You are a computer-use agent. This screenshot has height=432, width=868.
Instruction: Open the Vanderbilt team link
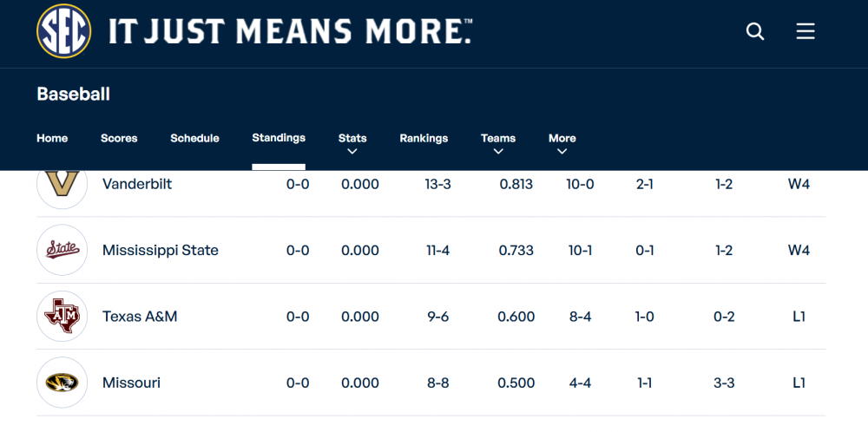[137, 184]
